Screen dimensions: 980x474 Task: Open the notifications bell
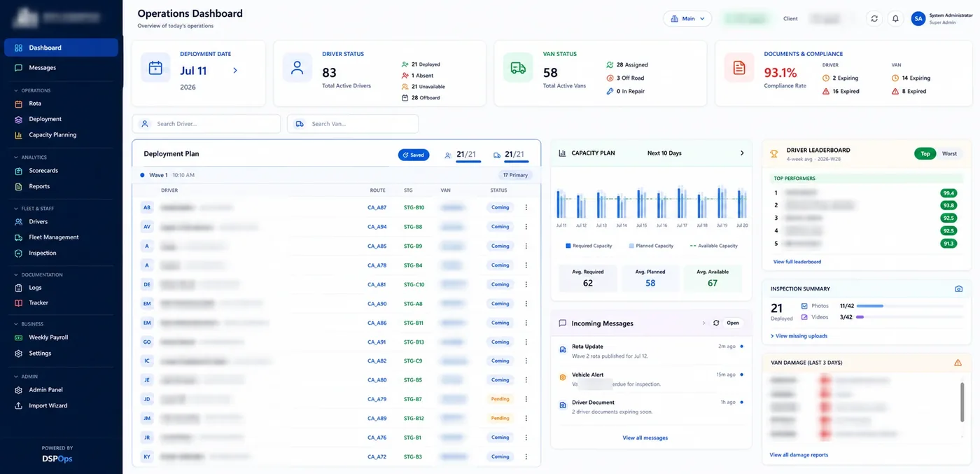click(x=895, y=19)
